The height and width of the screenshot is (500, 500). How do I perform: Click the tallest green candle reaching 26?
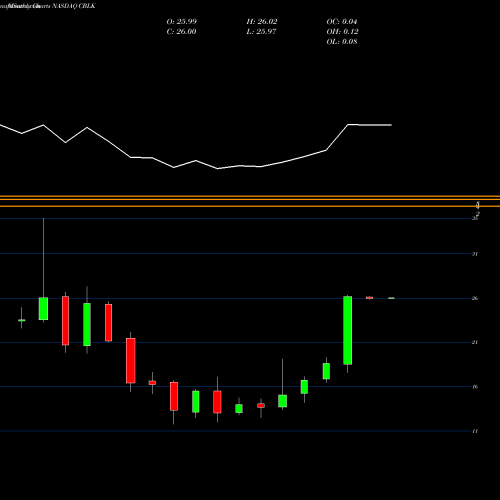click(x=348, y=330)
